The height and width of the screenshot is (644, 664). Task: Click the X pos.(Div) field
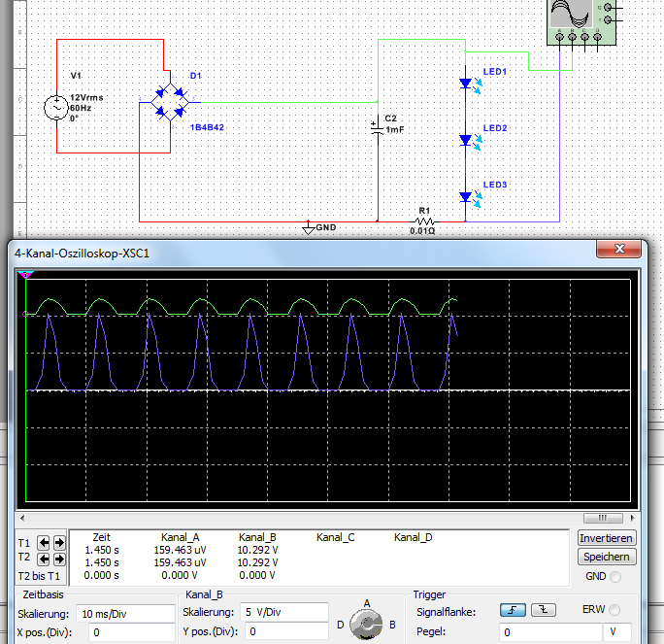pos(132,632)
